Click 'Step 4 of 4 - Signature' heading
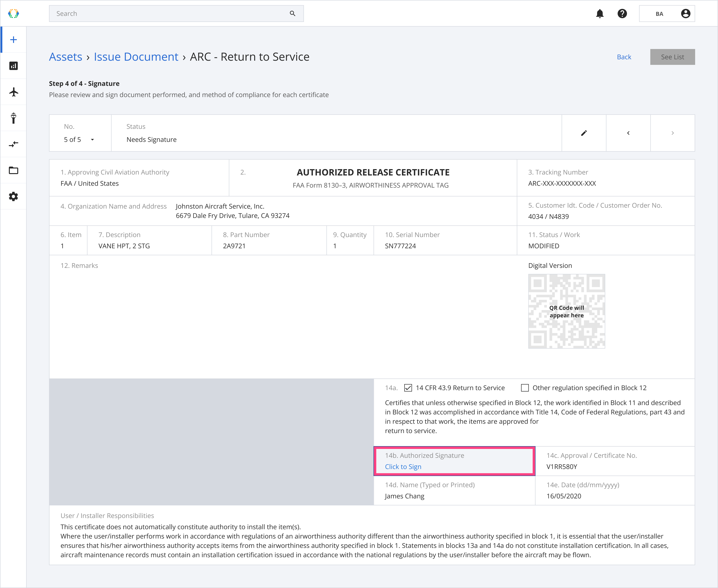 point(84,84)
